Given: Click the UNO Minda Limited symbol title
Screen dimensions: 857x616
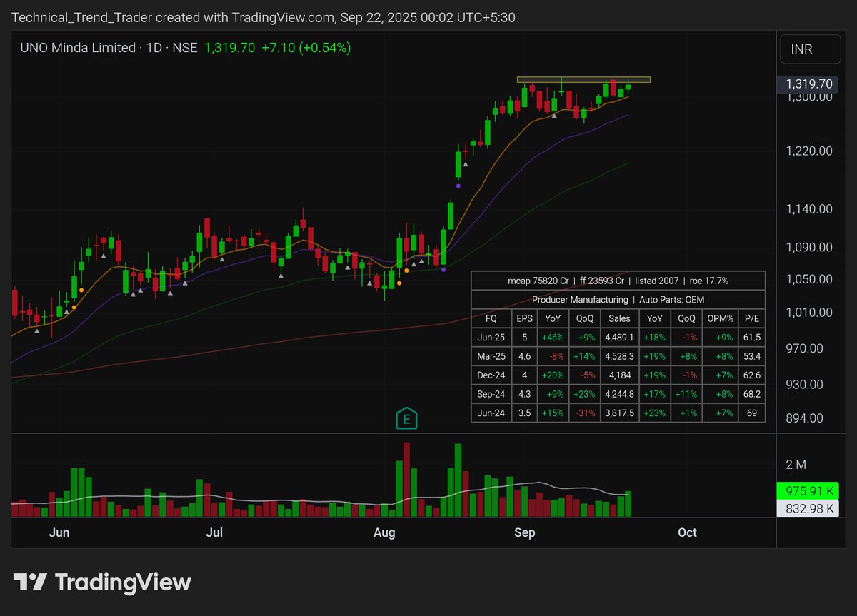Looking at the screenshot, I should coord(77,48).
